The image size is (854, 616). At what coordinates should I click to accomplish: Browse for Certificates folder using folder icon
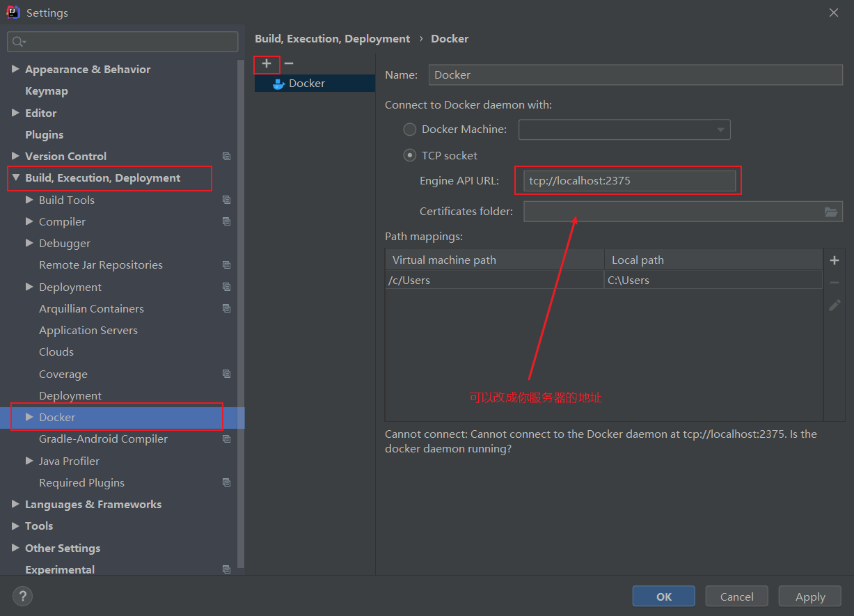831,212
